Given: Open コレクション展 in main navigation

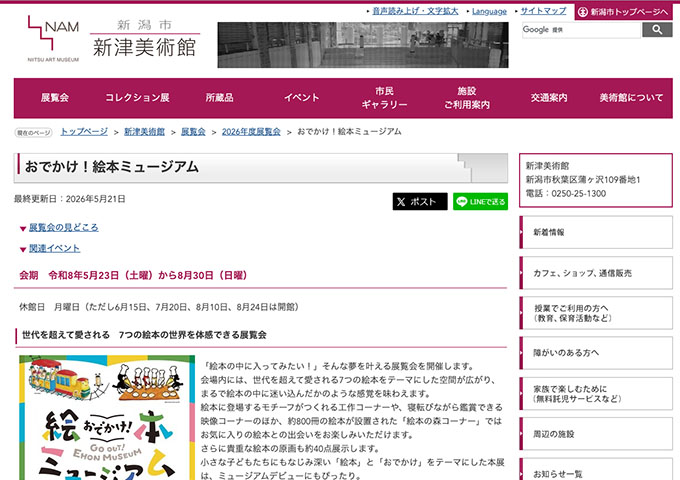Looking at the screenshot, I should pyautogui.click(x=137, y=98).
